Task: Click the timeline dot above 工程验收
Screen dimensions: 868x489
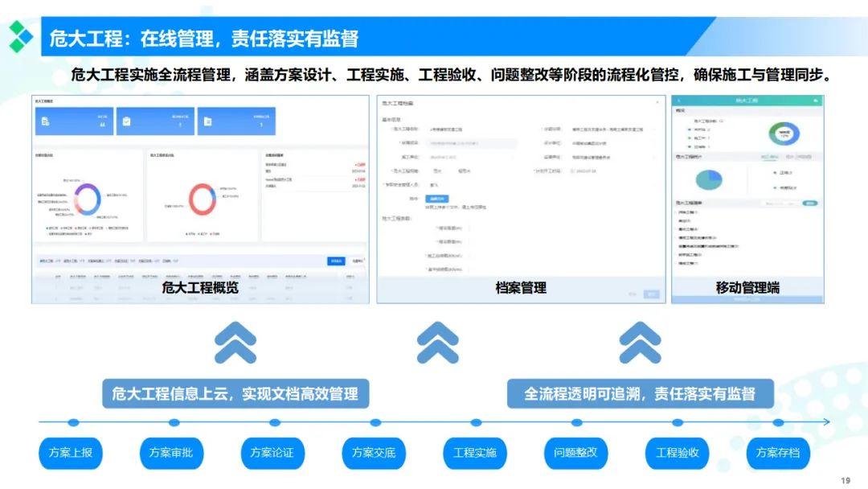Action: [678, 422]
